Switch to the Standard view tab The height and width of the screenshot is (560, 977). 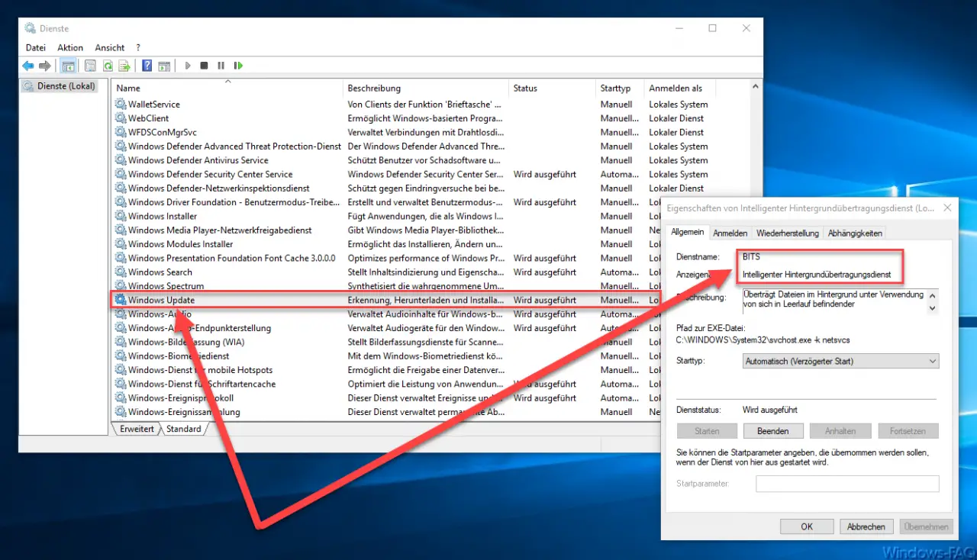(x=184, y=429)
